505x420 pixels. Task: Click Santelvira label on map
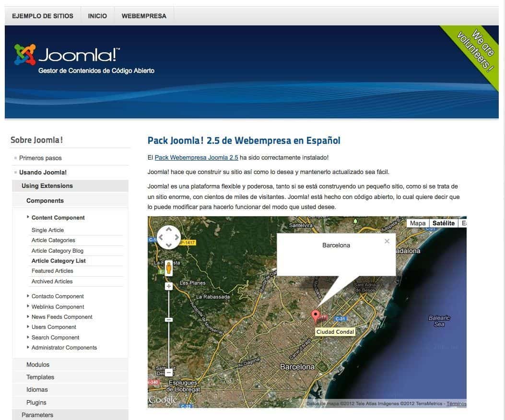coord(301,225)
